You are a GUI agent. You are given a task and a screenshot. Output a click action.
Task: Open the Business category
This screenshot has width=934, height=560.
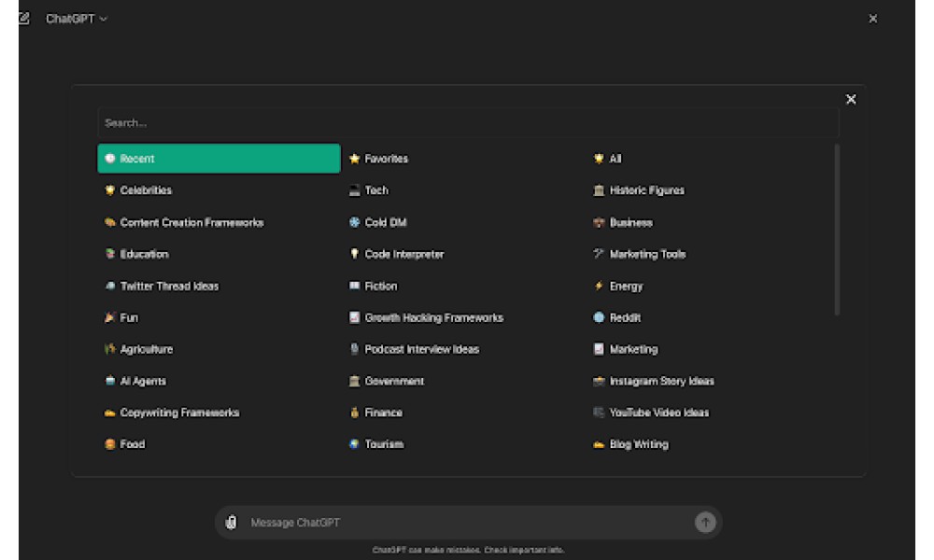click(709, 222)
